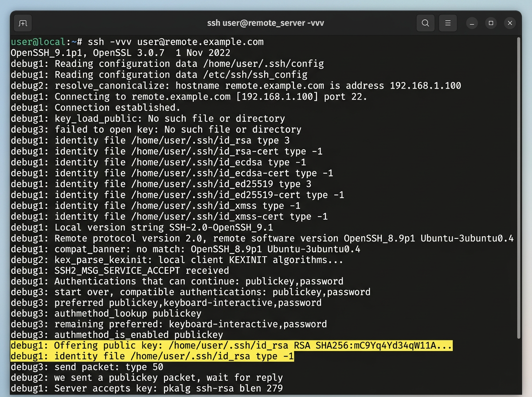Click the 'Authentications that can continue' line
Image resolution: width=532 pixels, height=397 pixels.
coord(178,281)
